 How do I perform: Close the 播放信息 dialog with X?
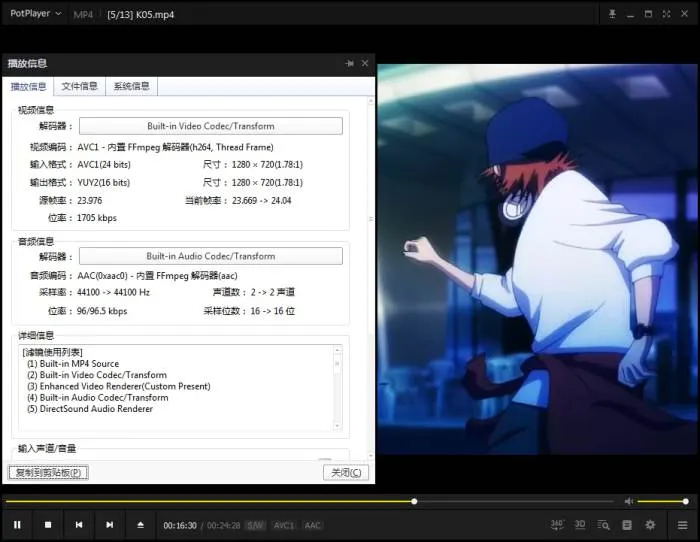365,63
